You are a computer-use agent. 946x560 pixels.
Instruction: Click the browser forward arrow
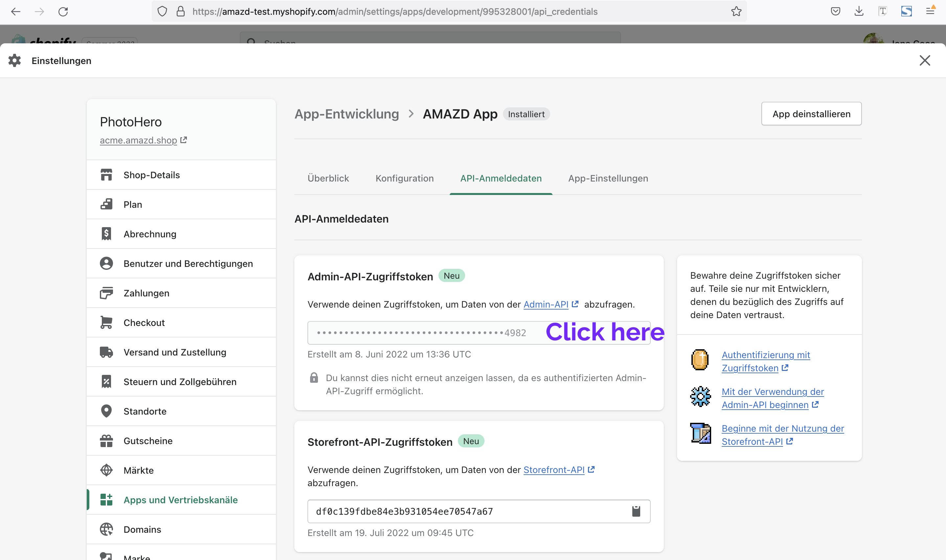pos(39,12)
